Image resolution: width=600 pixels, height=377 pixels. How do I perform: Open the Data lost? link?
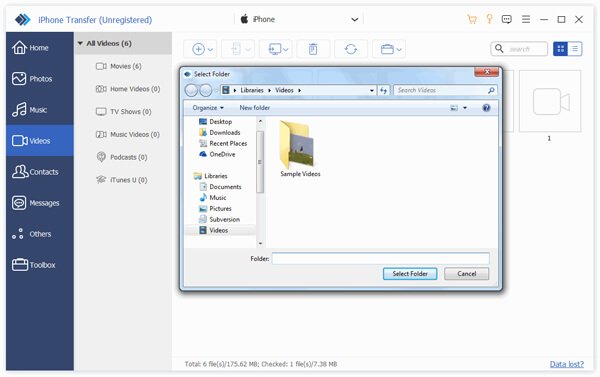pyautogui.click(x=567, y=364)
